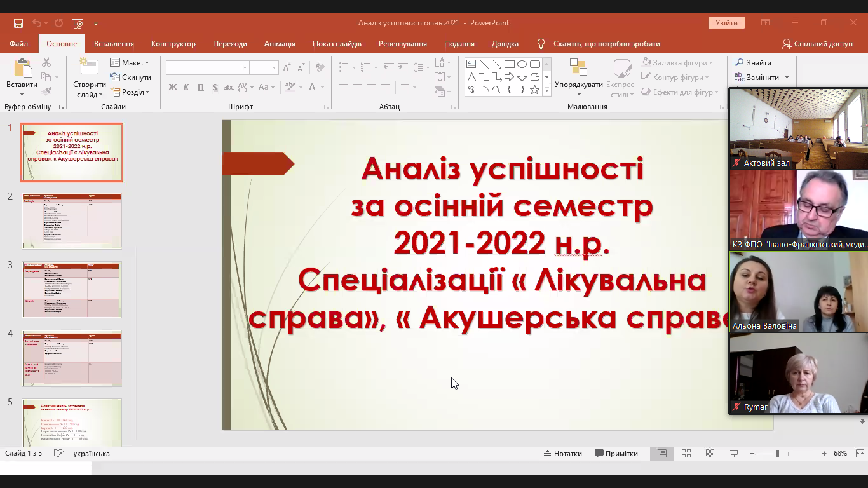Select slide 3 thumbnail in panel
The image size is (868, 488).
click(72, 290)
